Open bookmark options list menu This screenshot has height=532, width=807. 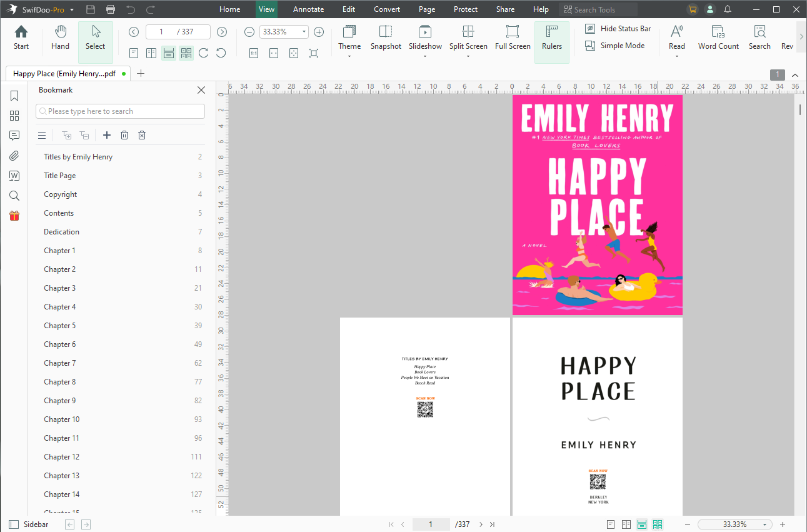click(x=42, y=135)
